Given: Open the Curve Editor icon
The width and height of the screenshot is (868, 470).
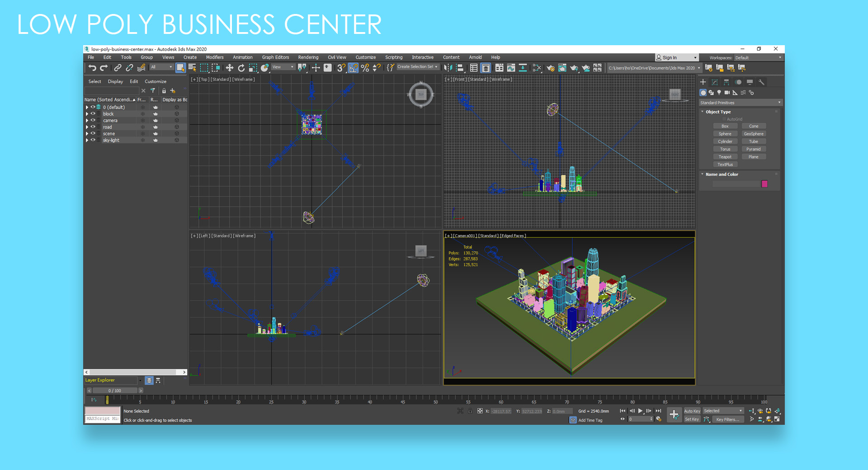Looking at the screenshot, I should tap(511, 68).
